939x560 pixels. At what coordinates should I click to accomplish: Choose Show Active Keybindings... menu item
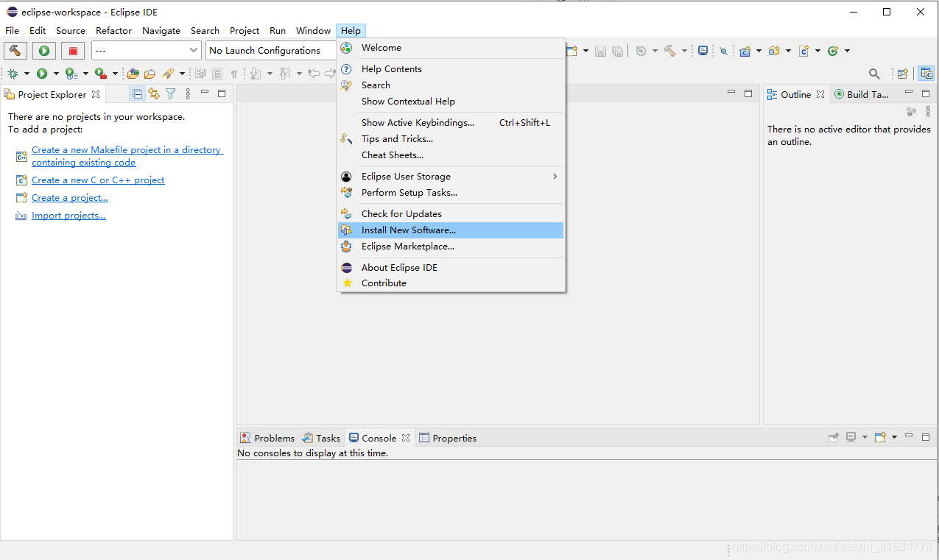tap(451, 123)
